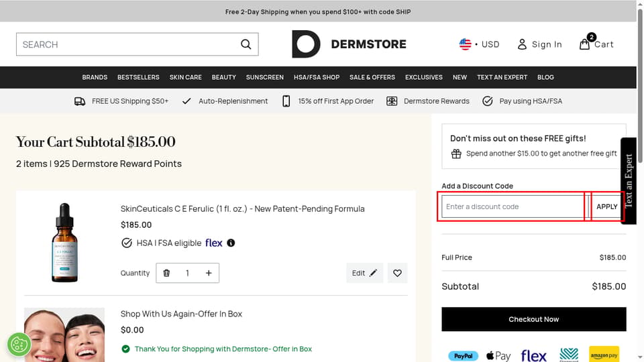Click Thank You for Shopping offer text
This screenshot has width=644, height=362.
click(223, 349)
